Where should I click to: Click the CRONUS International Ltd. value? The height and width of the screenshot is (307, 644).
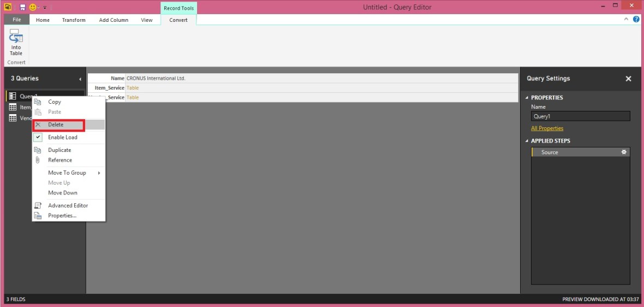(x=156, y=78)
